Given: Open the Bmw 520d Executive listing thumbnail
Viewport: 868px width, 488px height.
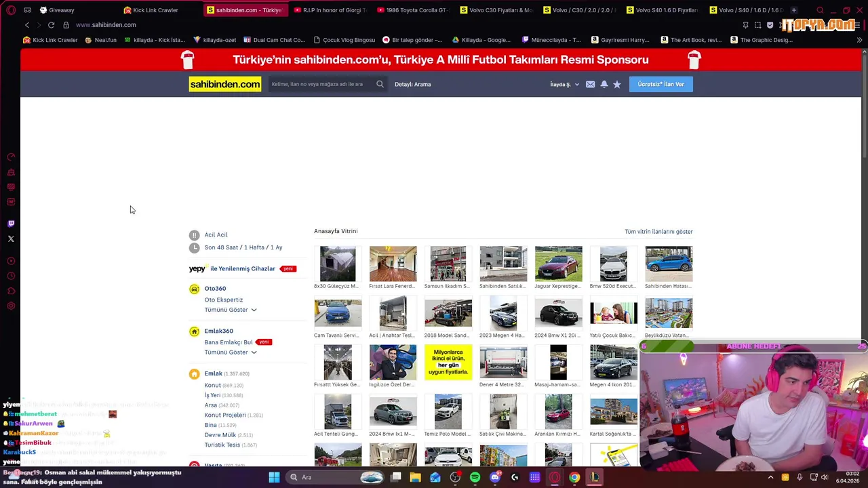Looking at the screenshot, I should (613, 264).
